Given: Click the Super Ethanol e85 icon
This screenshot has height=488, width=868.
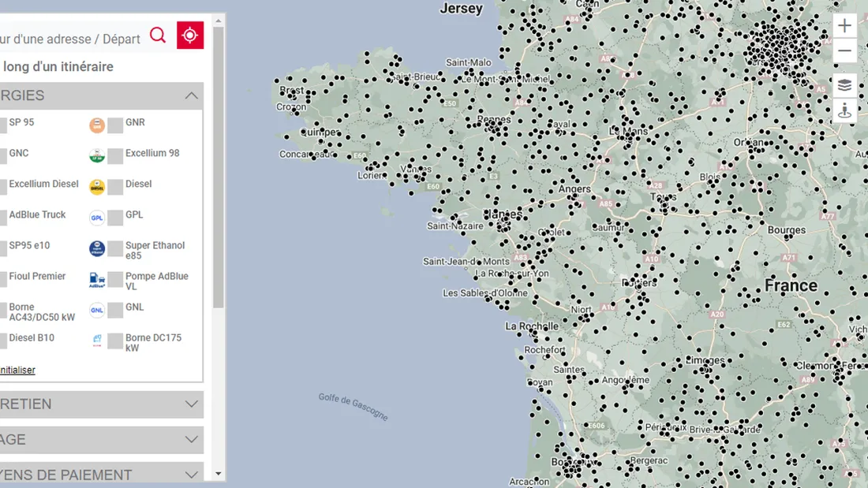Looking at the screenshot, I should click(x=97, y=249).
